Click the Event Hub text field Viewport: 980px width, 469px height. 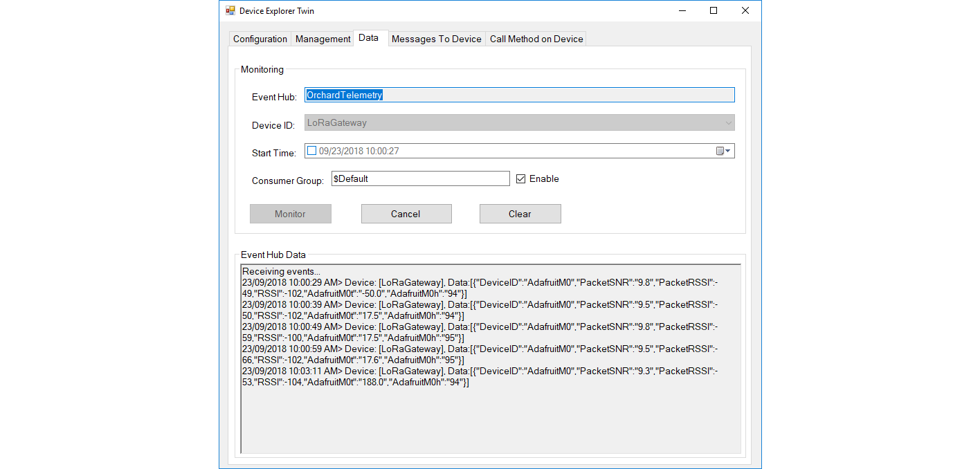[519, 95]
